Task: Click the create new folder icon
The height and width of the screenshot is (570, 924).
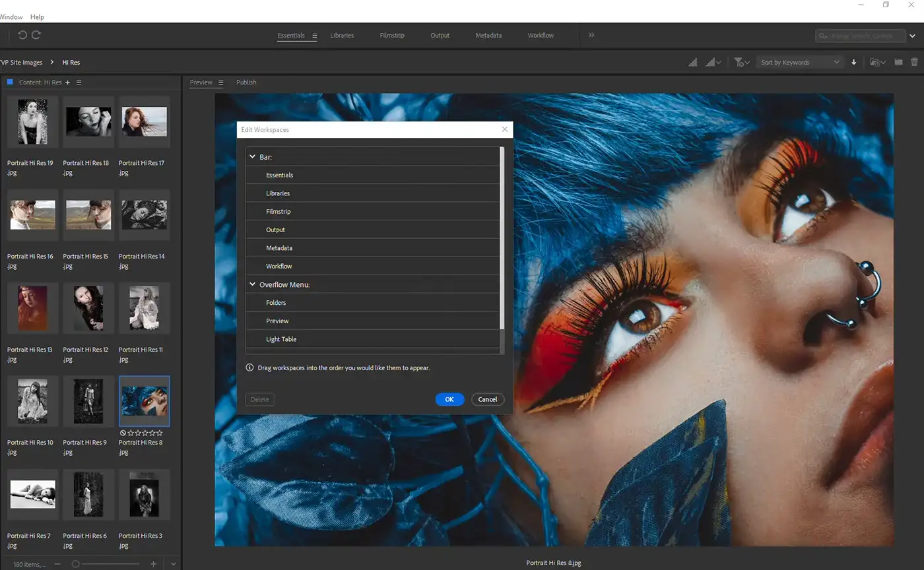Action: pos(898,62)
